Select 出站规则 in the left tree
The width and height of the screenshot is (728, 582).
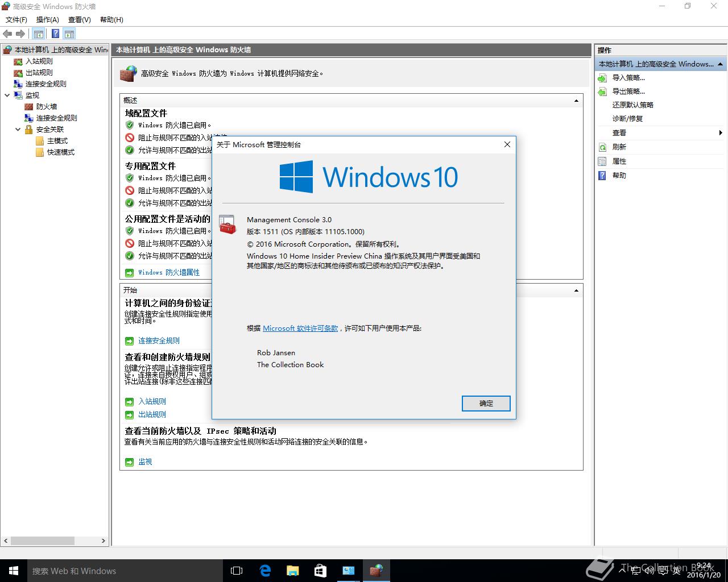pyautogui.click(x=39, y=73)
